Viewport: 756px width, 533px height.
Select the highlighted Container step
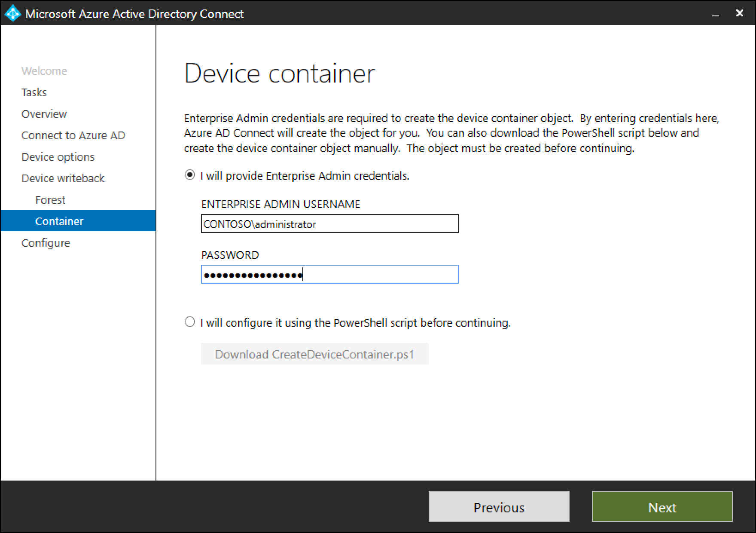point(59,221)
